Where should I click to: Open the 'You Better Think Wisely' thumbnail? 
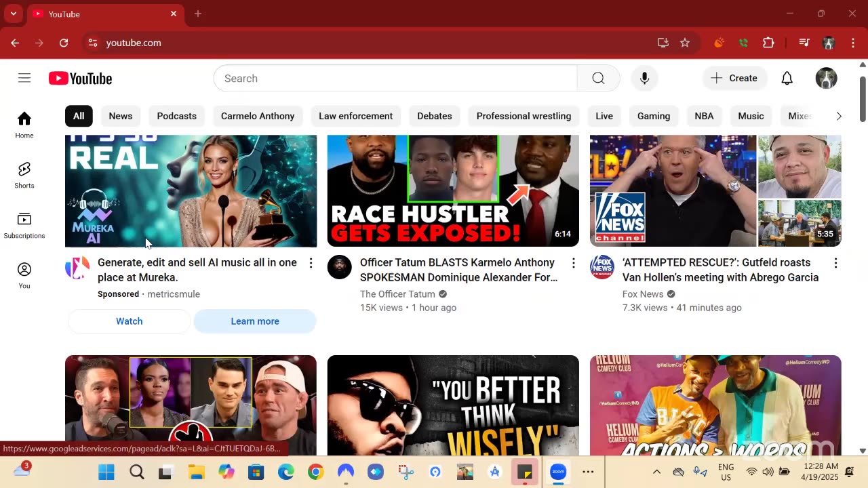(453, 405)
